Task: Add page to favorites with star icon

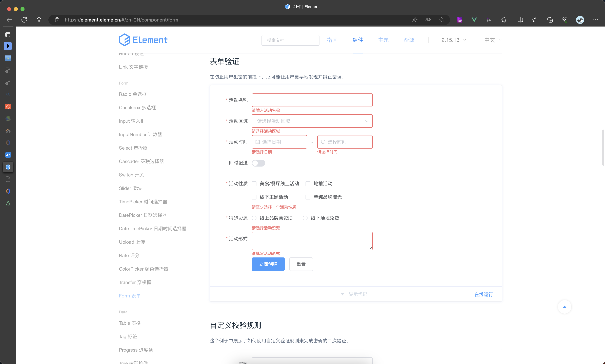Action: 441,20
